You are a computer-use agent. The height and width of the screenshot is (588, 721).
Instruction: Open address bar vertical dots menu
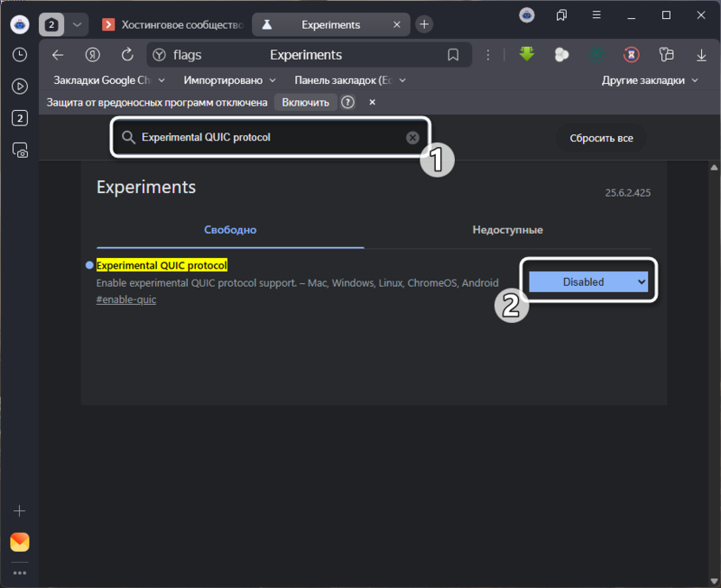(x=488, y=55)
